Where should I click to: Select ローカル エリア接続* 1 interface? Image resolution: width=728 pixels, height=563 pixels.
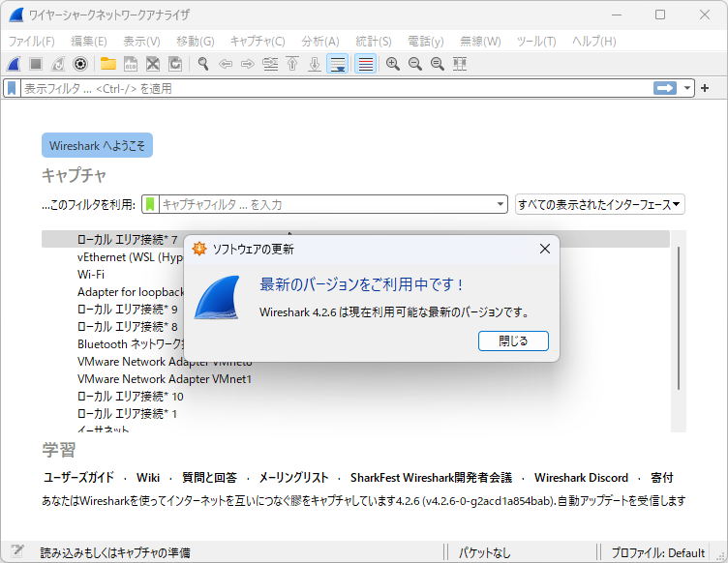click(x=127, y=414)
